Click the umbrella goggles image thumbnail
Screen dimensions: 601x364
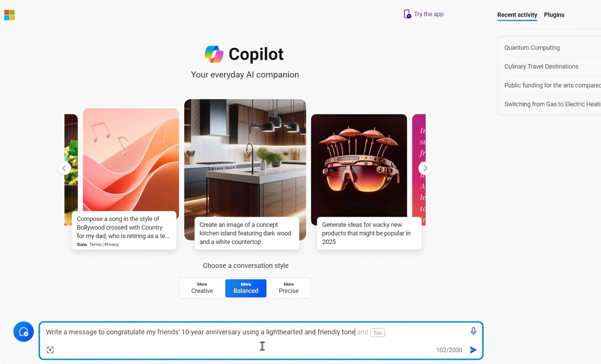coord(359,165)
